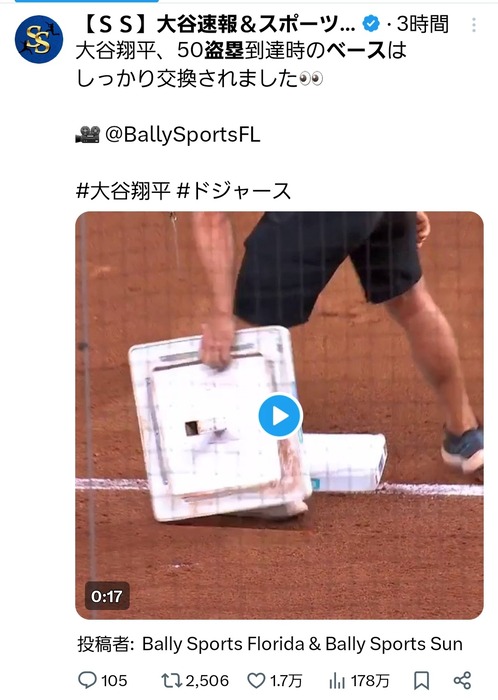View post analytics bar chart icon
The height and width of the screenshot is (700, 498).
337,681
